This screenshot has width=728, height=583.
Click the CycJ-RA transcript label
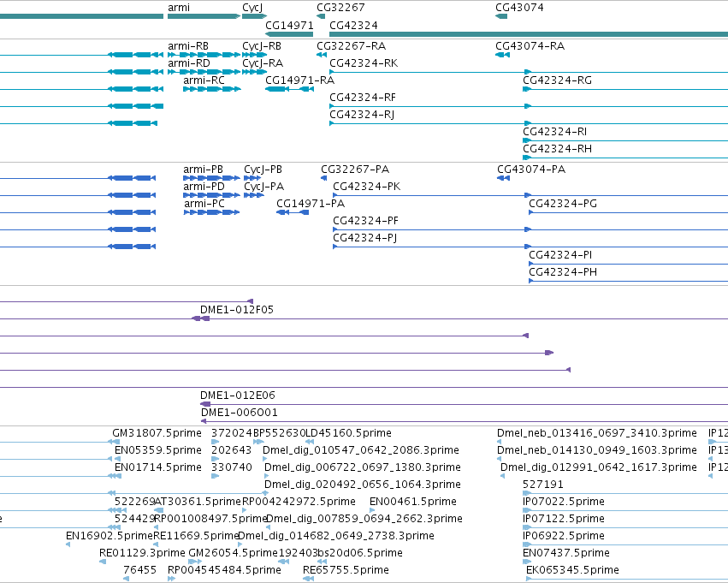pyautogui.click(x=263, y=63)
